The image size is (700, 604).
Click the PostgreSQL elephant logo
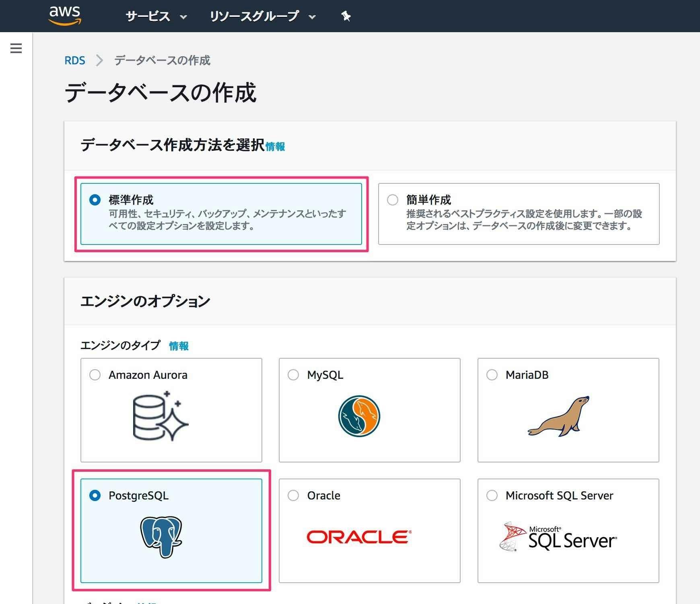pos(161,537)
